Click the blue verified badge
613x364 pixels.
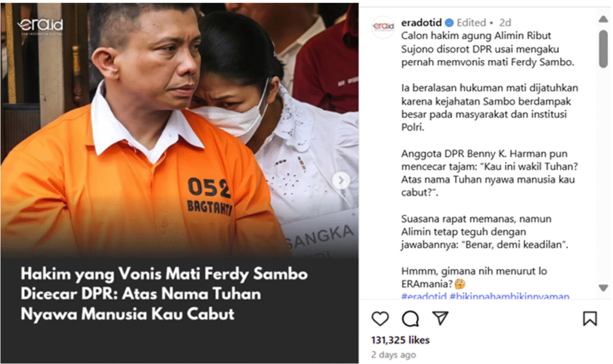click(x=449, y=23)
